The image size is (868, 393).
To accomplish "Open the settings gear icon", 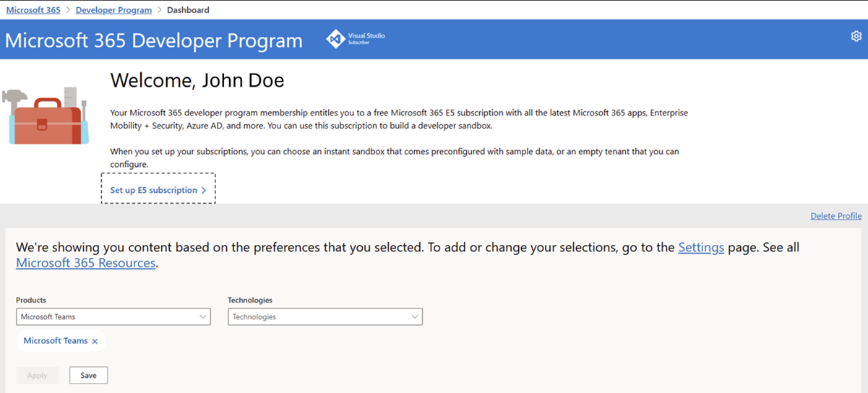I will 856,36.
